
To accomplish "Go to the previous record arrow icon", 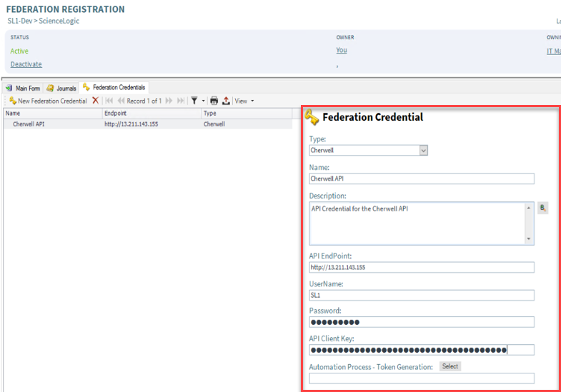I will pos(121,101).
